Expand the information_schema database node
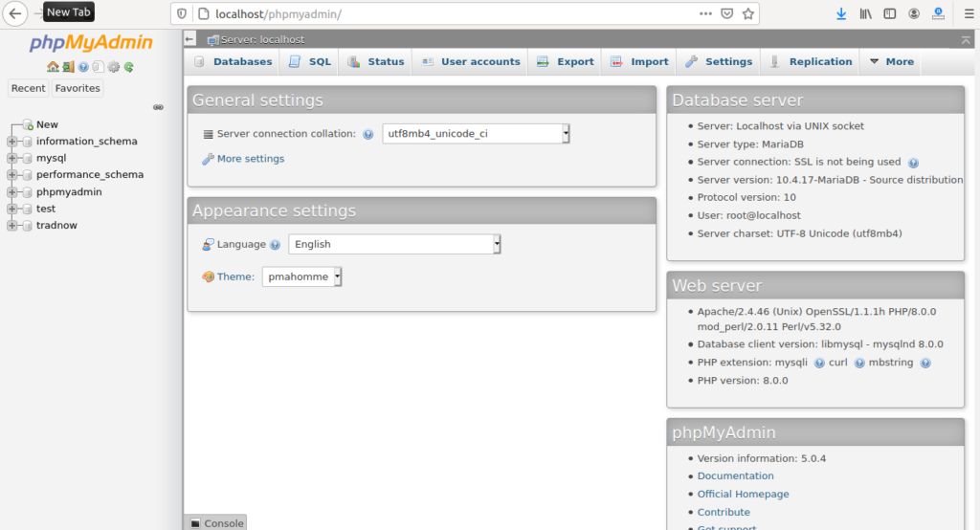Image resolution: width=980 pixels, height=530 pixels. 11,142
